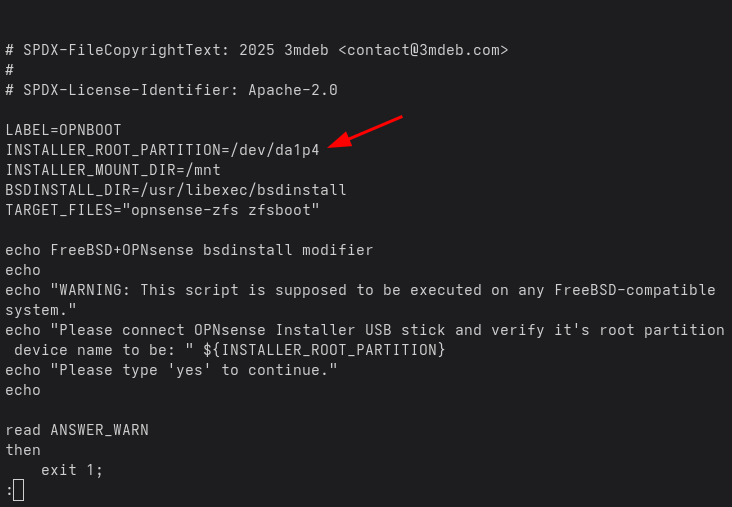
Task: Click the word "FreeBSD-compatible"
Action: (x=635, y=290)
